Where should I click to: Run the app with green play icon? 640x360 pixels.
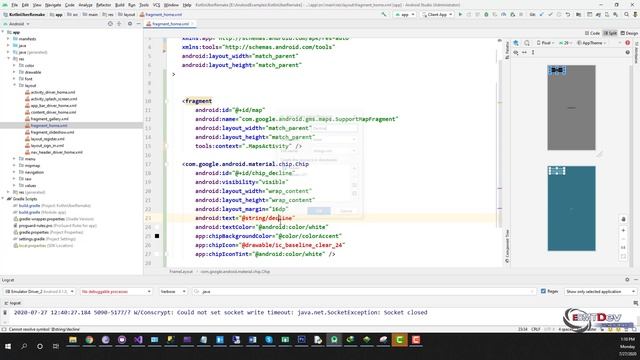pyautogui.click(x=460, y=14)
